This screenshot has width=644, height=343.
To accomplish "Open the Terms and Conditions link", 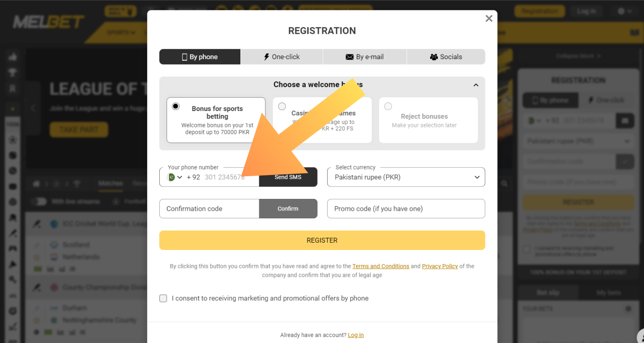I will [x=380, y=266].
